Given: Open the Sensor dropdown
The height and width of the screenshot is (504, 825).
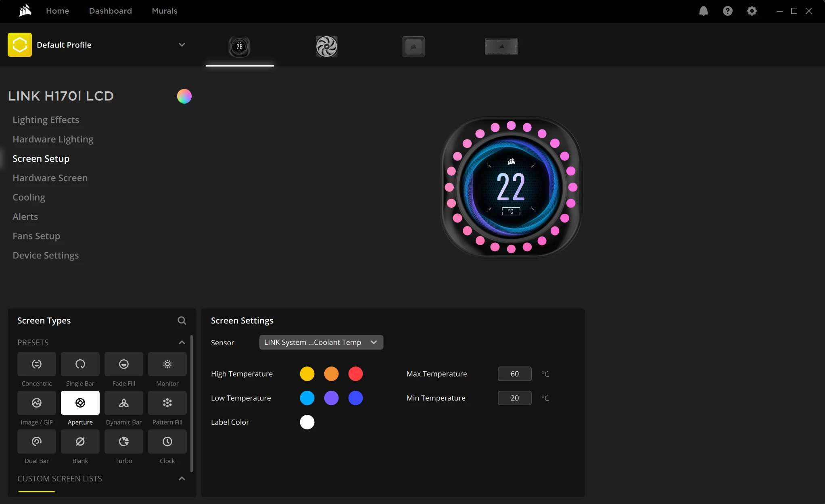Looking at the screenshot, I should tap(321, 342).
